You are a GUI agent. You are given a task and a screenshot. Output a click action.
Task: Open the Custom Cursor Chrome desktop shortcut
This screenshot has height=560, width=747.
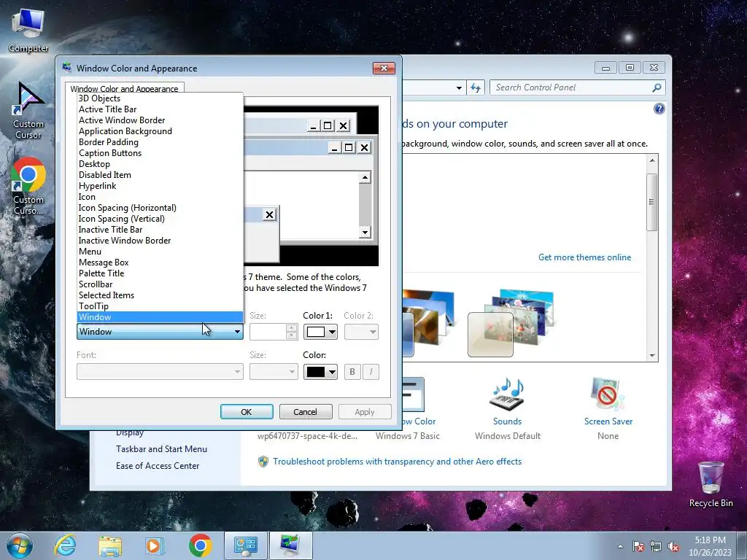28,186
